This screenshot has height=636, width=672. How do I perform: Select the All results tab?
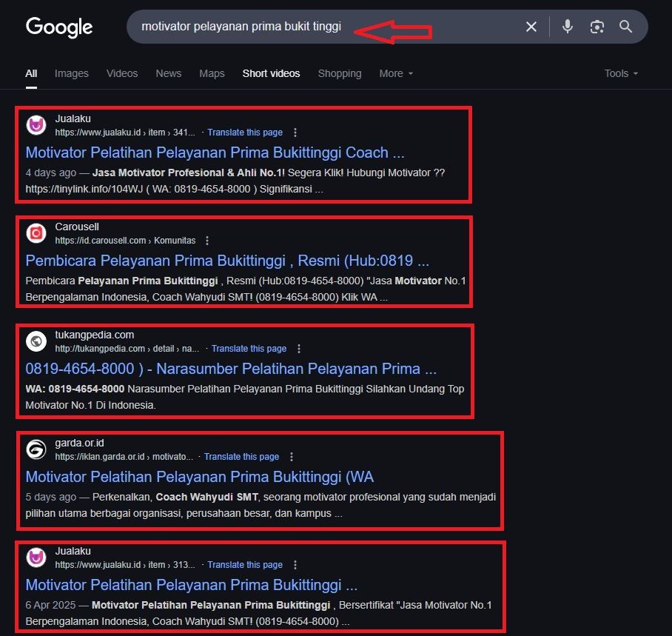click(x=31, y=73)
